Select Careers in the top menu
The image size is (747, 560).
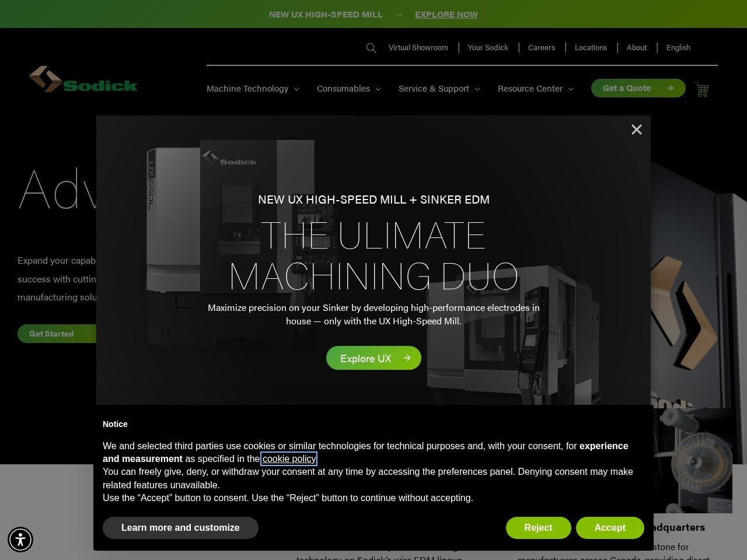[x=542, y=47]
